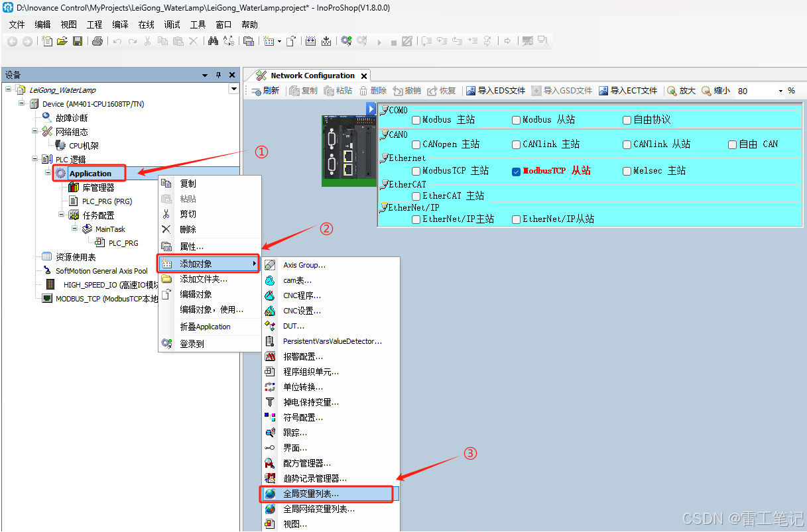Image resolution: width=807 pixels, height=532 pixels.
Task: Check the 自由协议 checkbox
Action: 627,120
